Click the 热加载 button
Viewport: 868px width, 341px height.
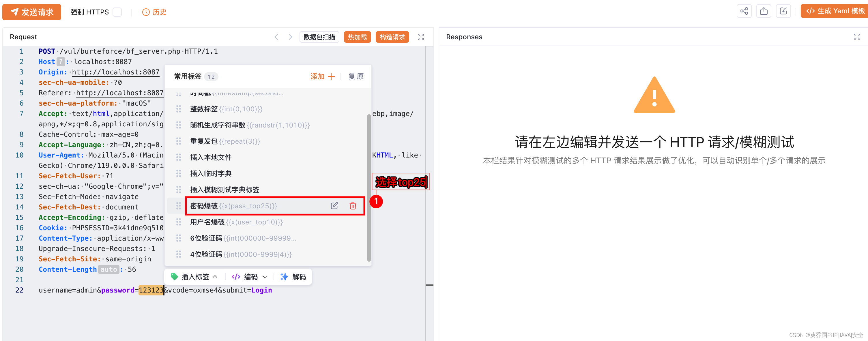click(x=357, y=37)
